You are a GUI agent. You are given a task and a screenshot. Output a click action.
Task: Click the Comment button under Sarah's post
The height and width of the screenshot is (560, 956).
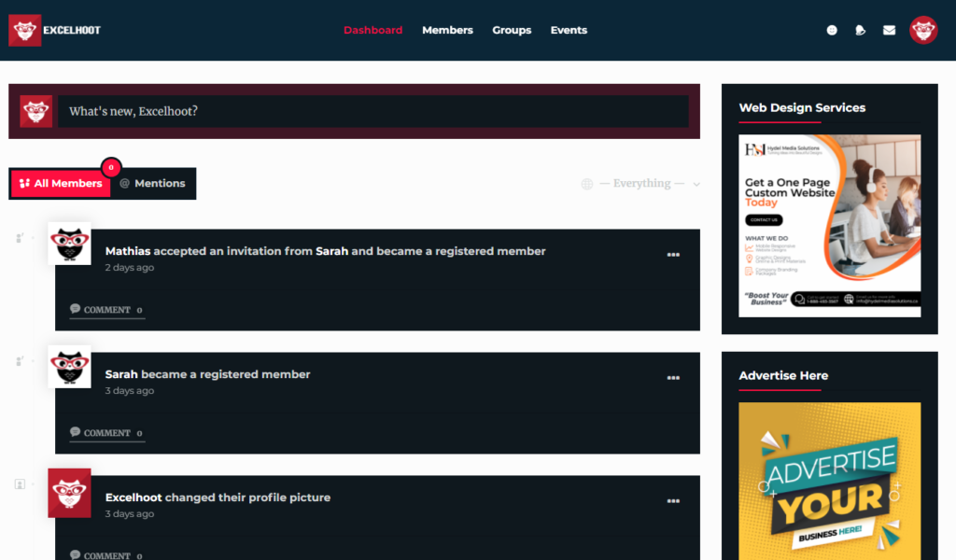point(106,432)
